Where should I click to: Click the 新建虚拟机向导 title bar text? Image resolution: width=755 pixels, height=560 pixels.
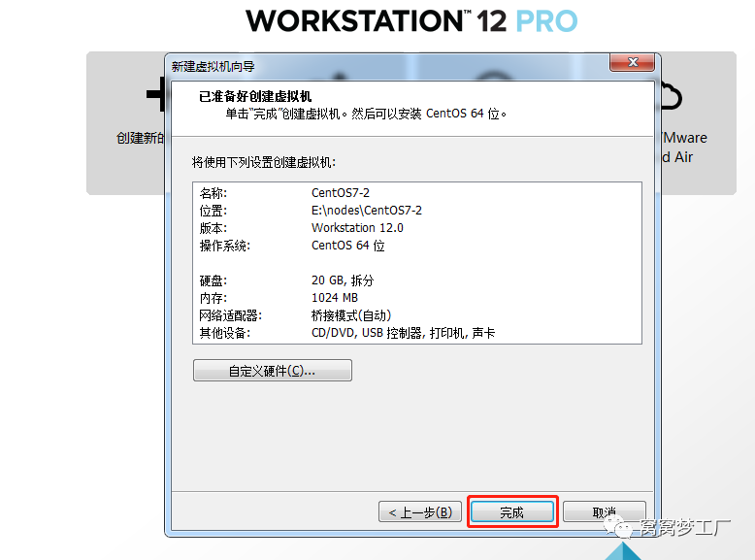pos(213,66)
